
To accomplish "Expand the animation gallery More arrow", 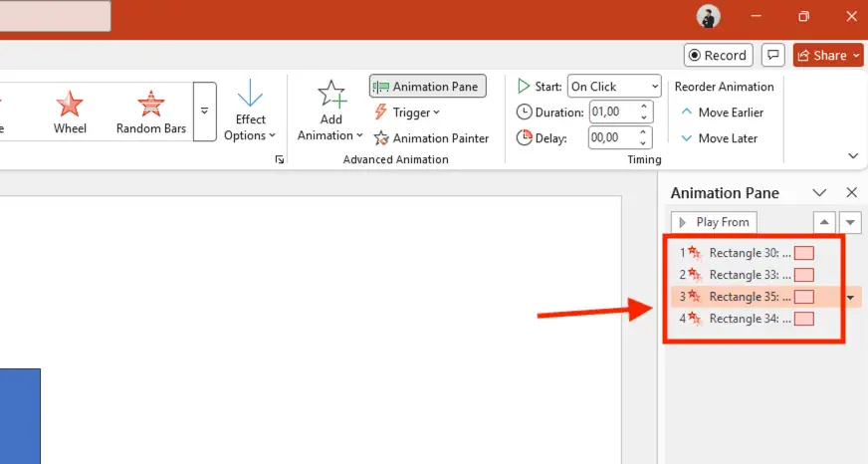I will (204, 111).
